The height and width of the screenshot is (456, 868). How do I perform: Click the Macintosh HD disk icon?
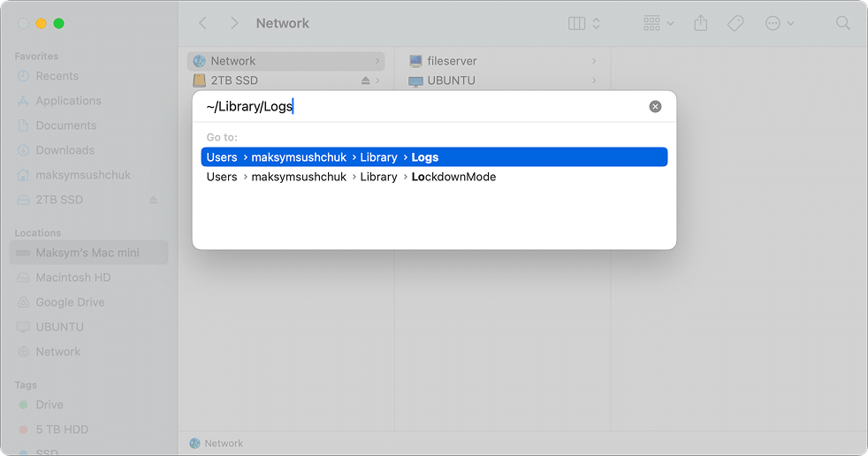click(23, 277)
